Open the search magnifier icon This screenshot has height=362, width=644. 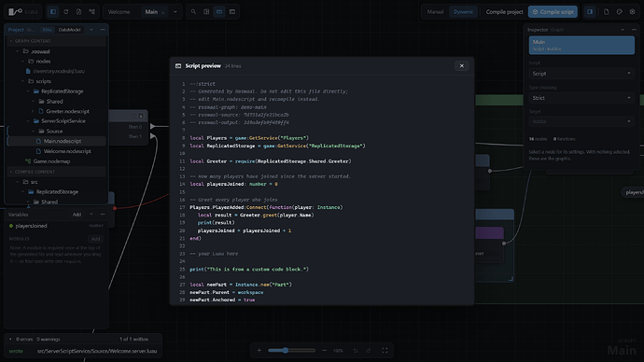193,12
